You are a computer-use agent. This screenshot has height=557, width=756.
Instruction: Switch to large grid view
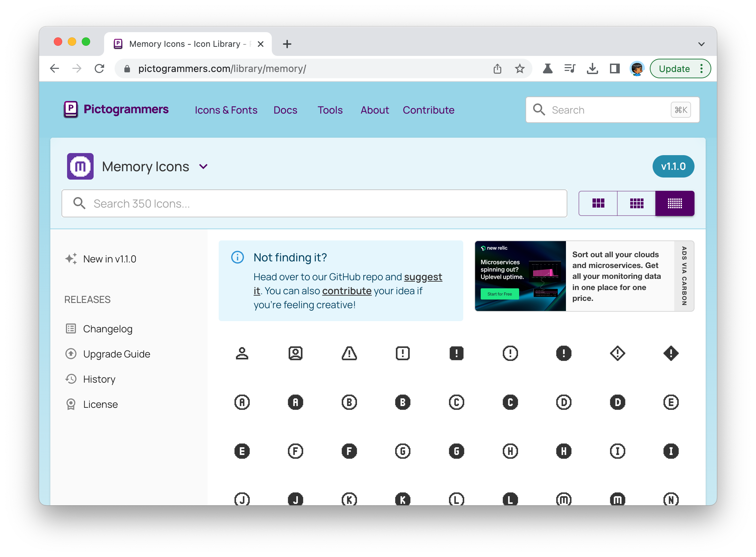click(598, 203)
